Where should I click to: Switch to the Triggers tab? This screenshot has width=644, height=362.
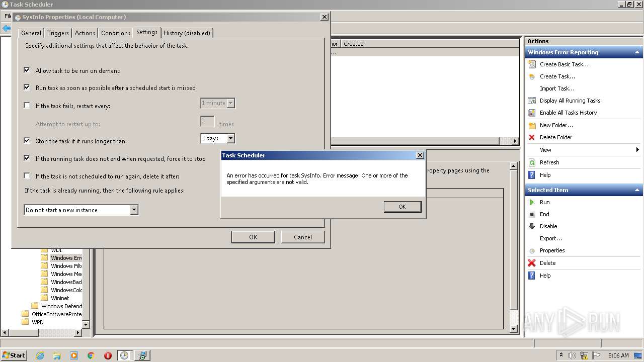click(x=58, y=33)
